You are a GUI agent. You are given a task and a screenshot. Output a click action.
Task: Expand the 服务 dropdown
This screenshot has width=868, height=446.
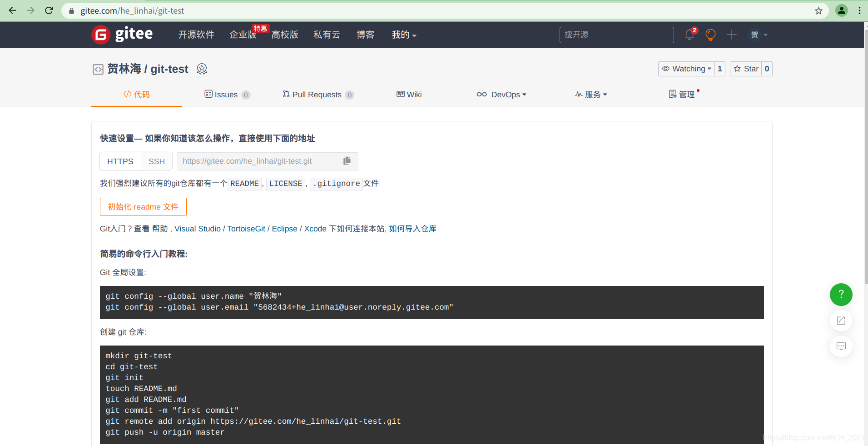pos(590,95)
